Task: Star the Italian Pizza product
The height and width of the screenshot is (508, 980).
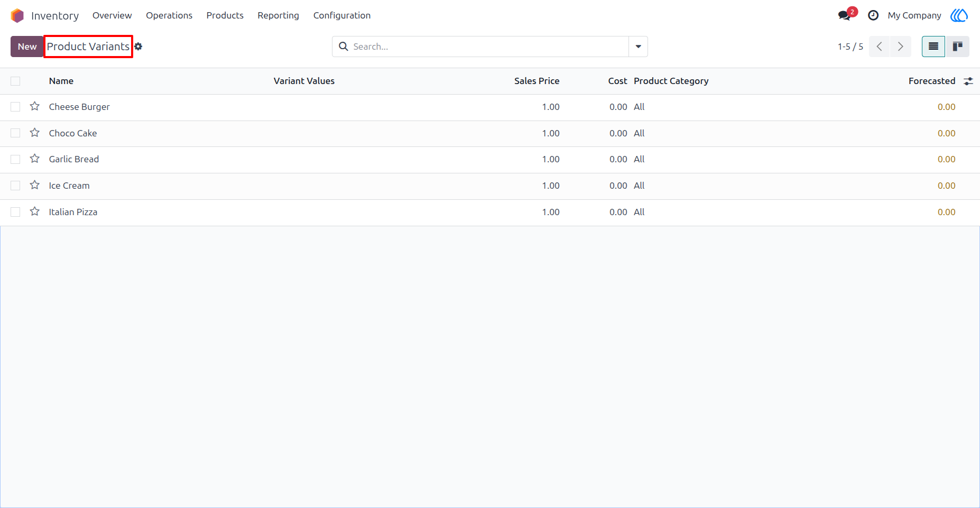Action: (x=35, y=211)
